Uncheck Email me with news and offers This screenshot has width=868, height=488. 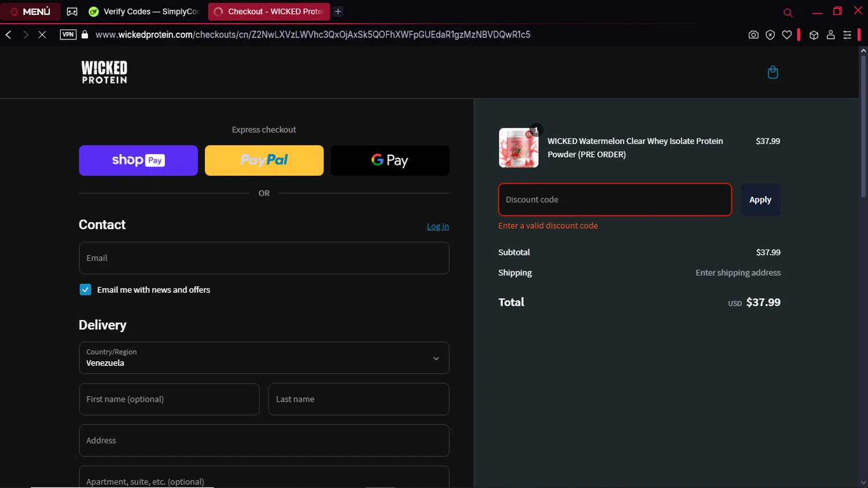click(85, 289)
